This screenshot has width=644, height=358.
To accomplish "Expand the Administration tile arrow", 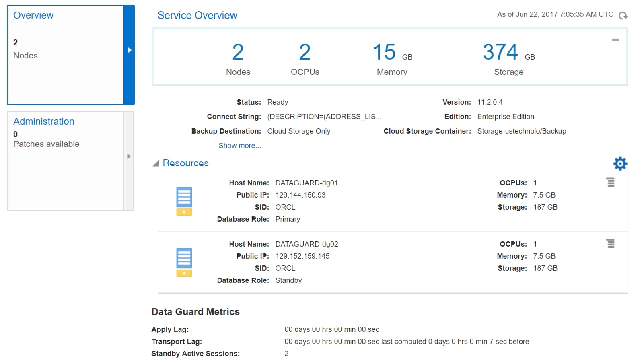I will pos(129,156).
